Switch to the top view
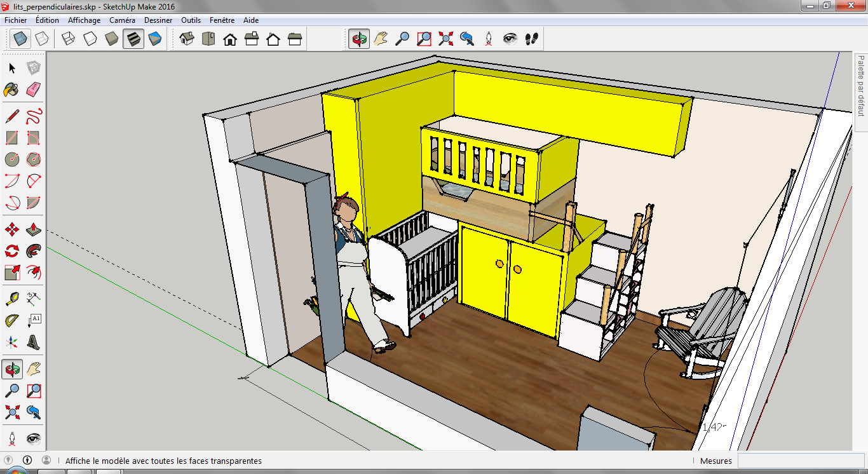 [x=208, y=39]
